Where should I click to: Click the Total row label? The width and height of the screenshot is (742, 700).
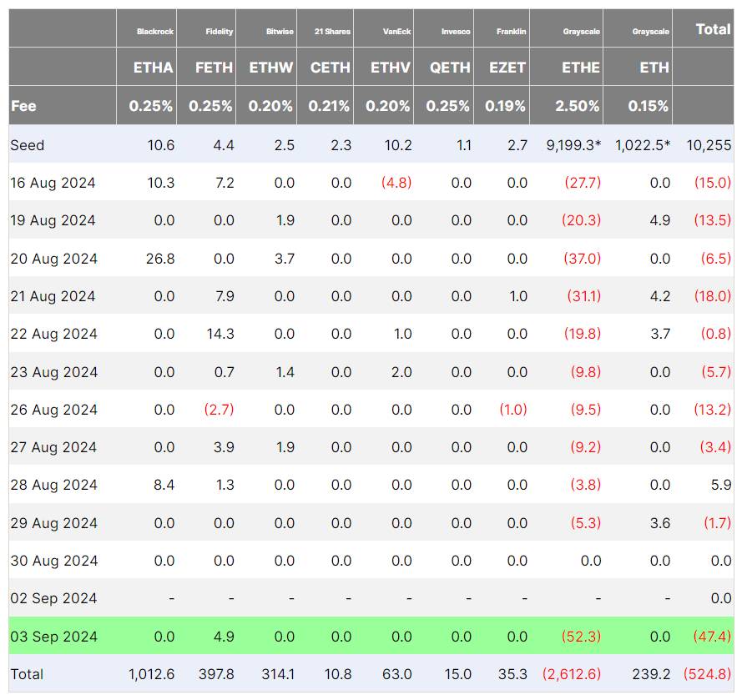coord(27,674)
